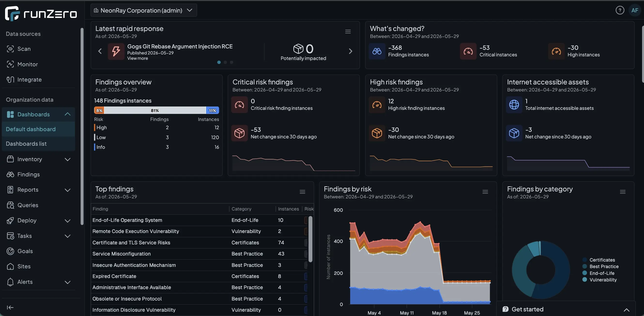Click the Top findings table scrollbar

(x=310, y=239)
